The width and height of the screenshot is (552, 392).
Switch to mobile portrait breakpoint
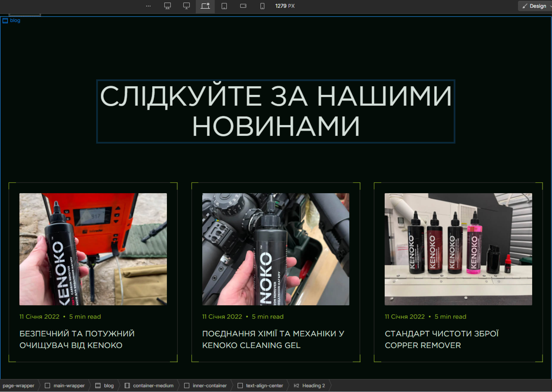point(262,6)
